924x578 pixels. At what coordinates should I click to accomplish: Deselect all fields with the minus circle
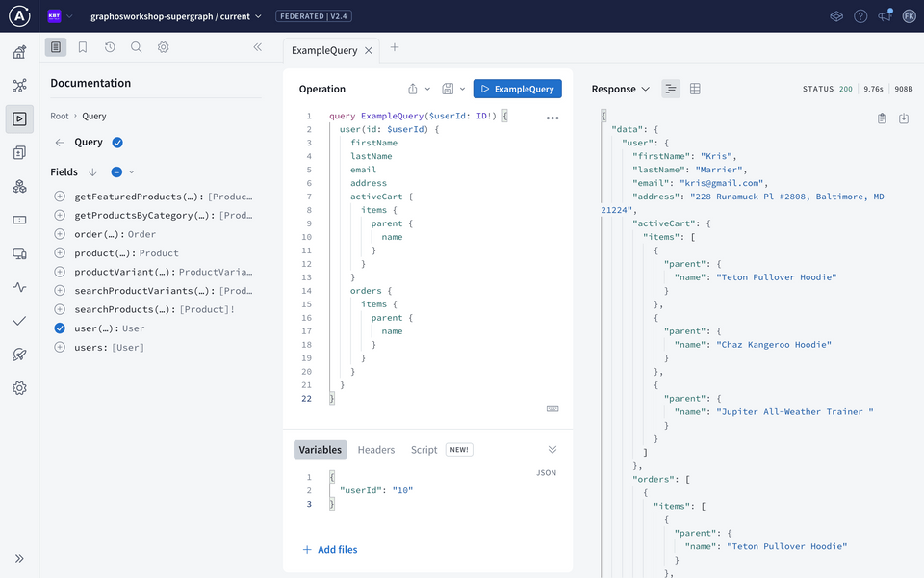tap(116, 172)
